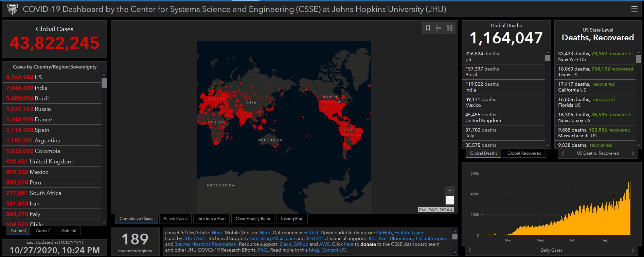Viewport: 644px width, 257px height.
Task: Zoom in on the map
Action: click(x=450, y=191)
